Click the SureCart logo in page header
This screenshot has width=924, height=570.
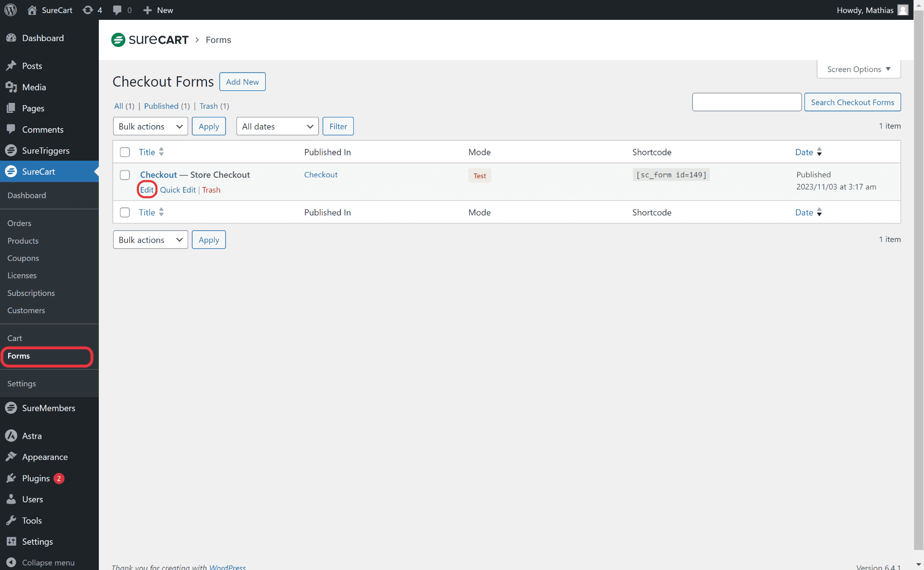tap(150, 40)
